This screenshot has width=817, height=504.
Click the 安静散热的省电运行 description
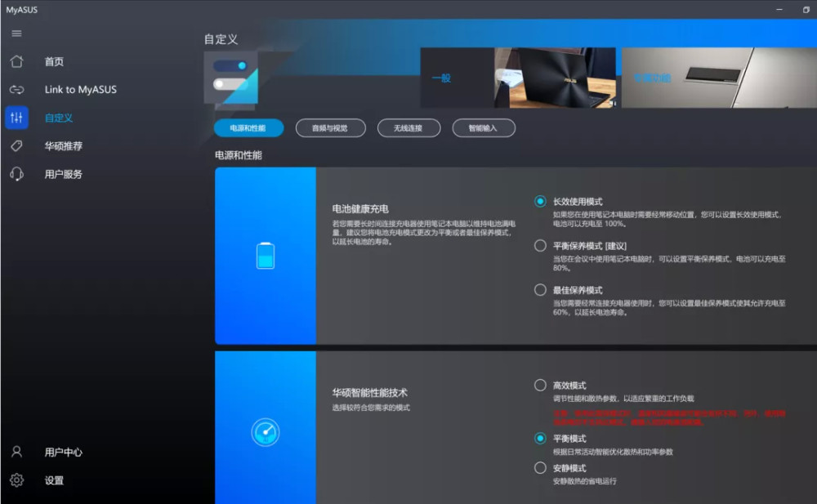(x=585, y=481)
